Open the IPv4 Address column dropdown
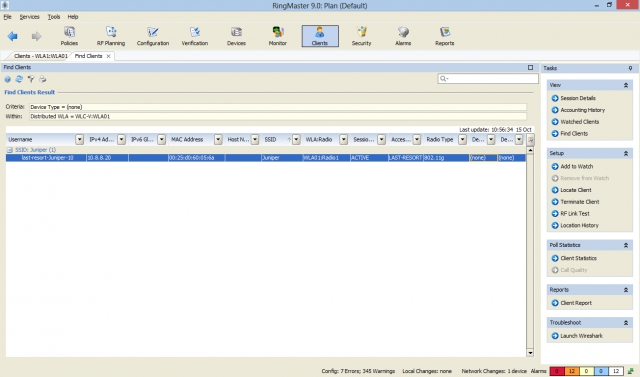640x377 pixels. [121, 140]
